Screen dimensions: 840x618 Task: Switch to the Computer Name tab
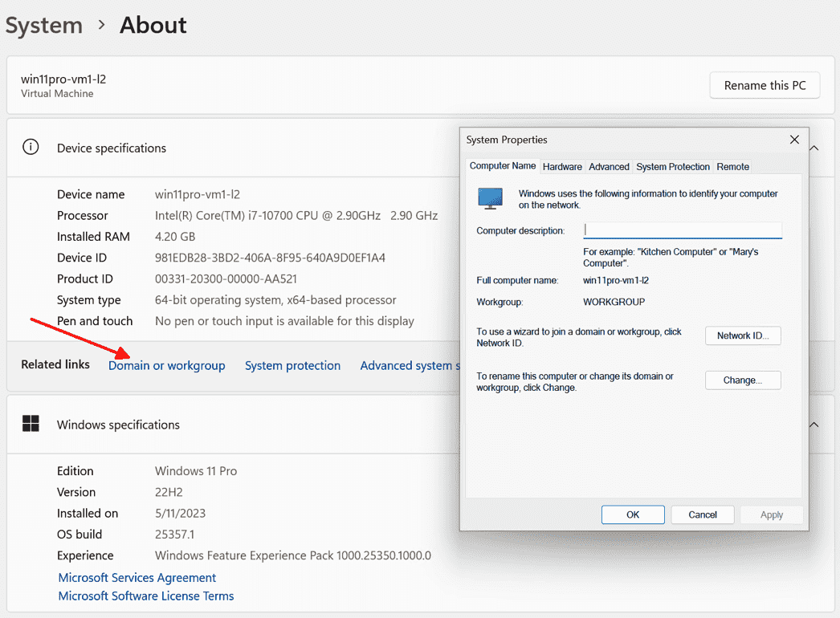pyautogui.click(x=503, y=166)
